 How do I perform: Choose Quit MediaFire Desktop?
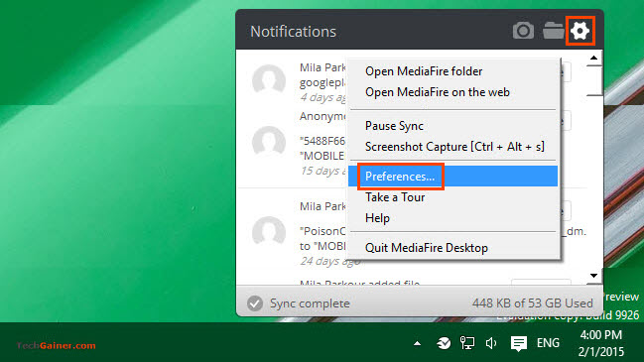pyautogui.click(x=453, y=248)
